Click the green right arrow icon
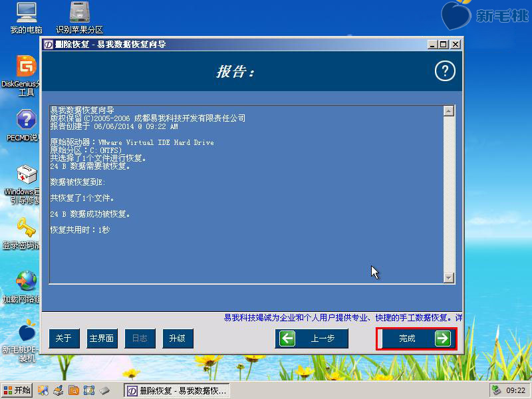This screenshot has height=399, width=532. click(x=443, y=338)
